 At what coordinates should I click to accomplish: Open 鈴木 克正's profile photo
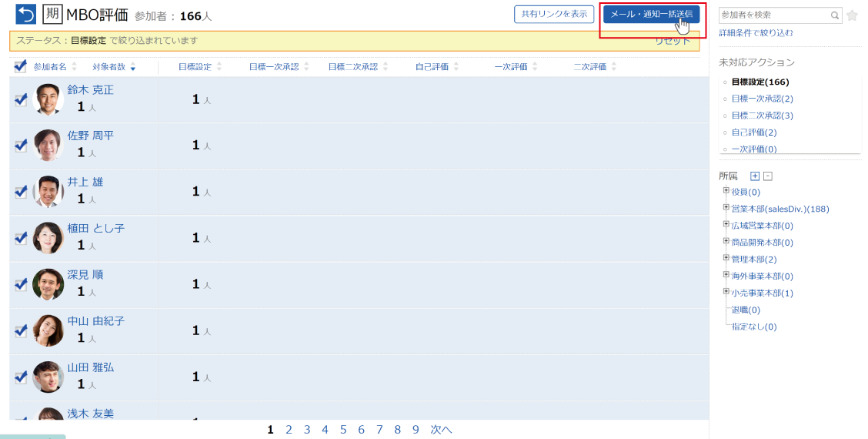pyautogui.click(x=48, y=99)
